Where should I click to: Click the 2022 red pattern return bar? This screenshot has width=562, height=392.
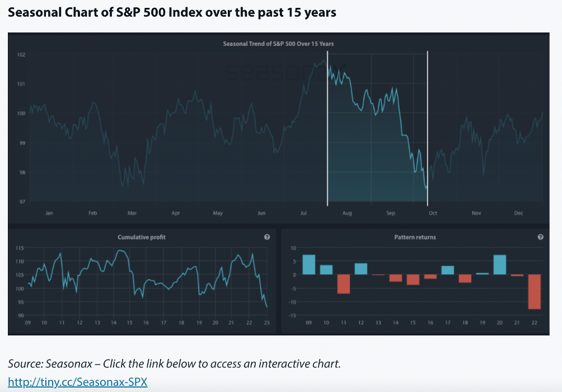coord(534,291)
